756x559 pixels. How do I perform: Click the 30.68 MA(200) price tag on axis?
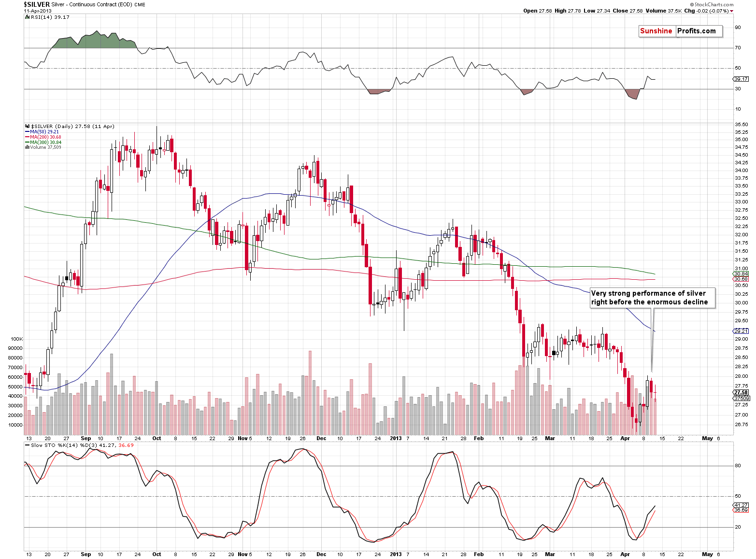[741, 279]
